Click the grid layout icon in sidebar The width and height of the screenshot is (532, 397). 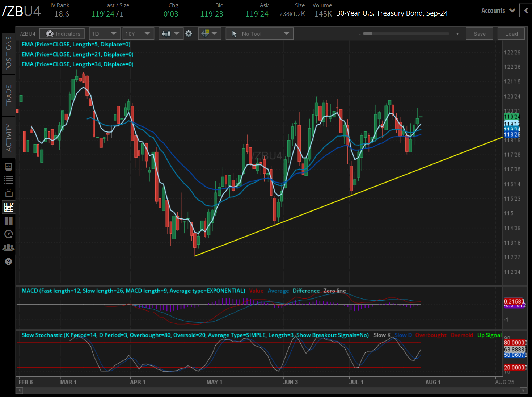pyautogui.click(x=9, y=221)
